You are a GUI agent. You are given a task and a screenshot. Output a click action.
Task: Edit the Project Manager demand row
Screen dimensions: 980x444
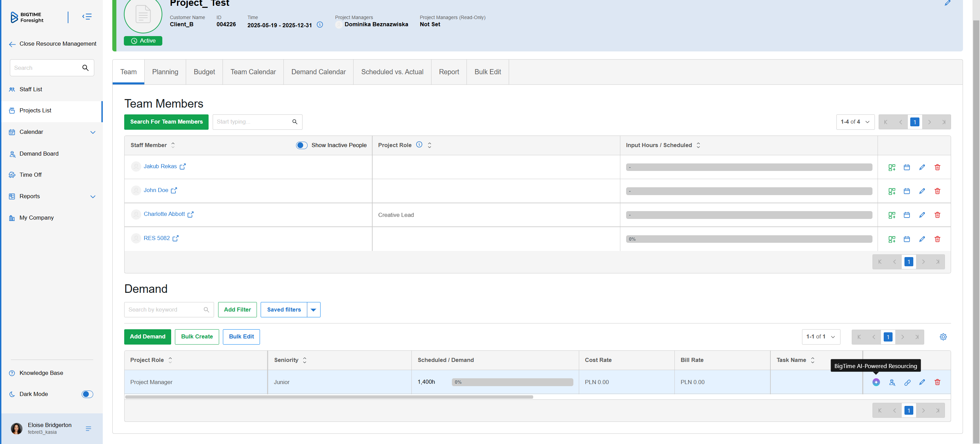(x=922, y=382)
